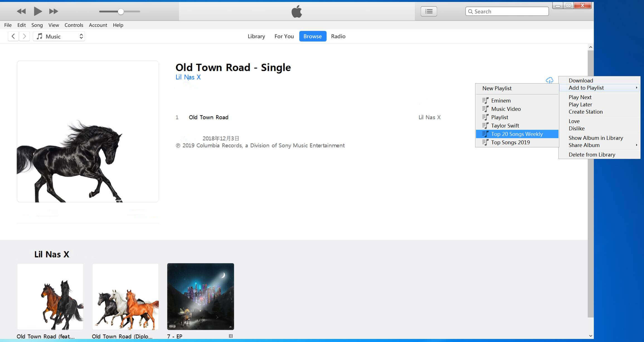Select the Radio tab
644x342 pixels.
pos(338,36)
